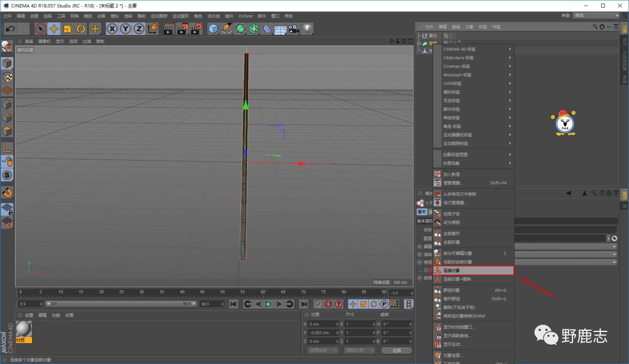Image resolution: width=629 pixels, height=364 pixels.
Task: Add a Cube primitive object
Action: [214, 29]
